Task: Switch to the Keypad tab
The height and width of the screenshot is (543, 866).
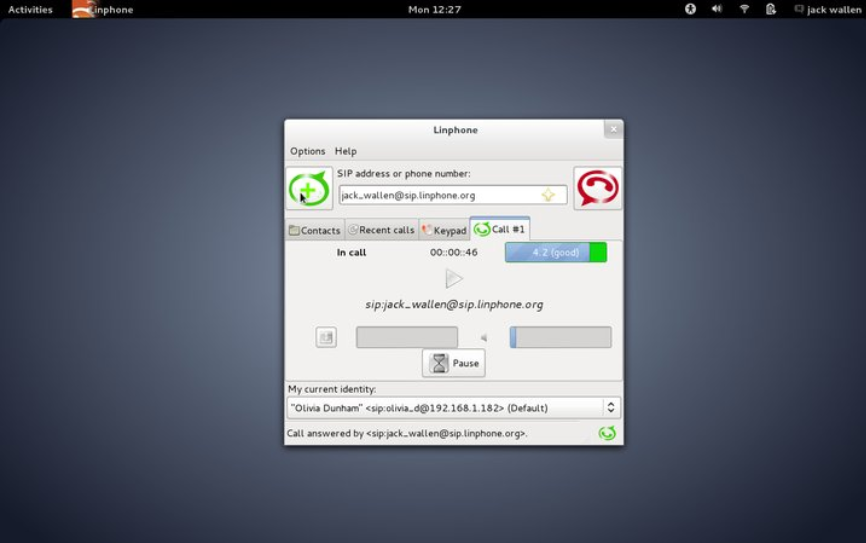Action: tap(444, 230)
